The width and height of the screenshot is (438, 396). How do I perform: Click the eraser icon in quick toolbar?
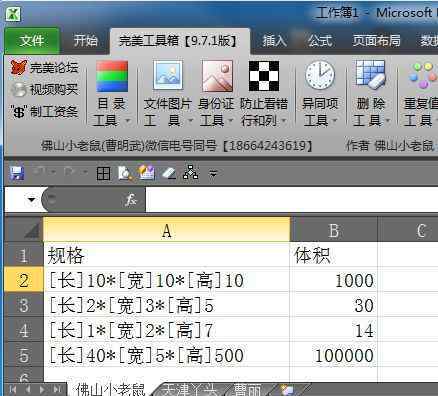pos(169,173)
